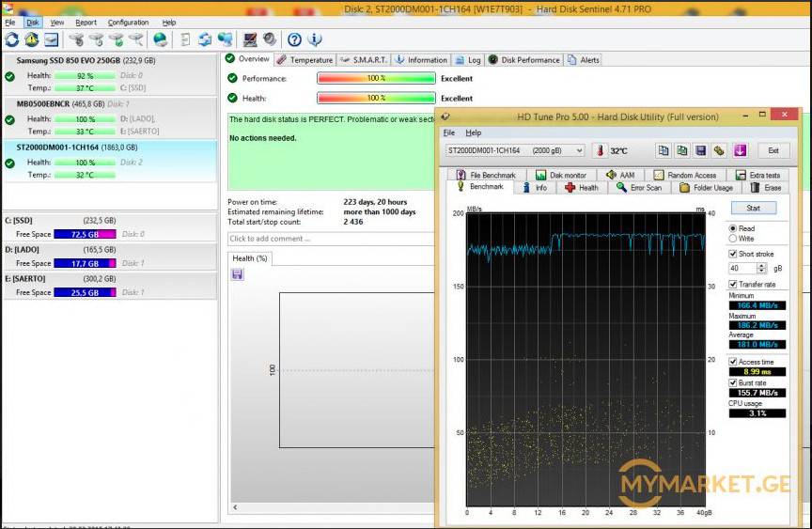Switch to the S.M.A.R.T. tab
Image resolution: width=812 pixels, height=529 pixels.
click(364, 60)
